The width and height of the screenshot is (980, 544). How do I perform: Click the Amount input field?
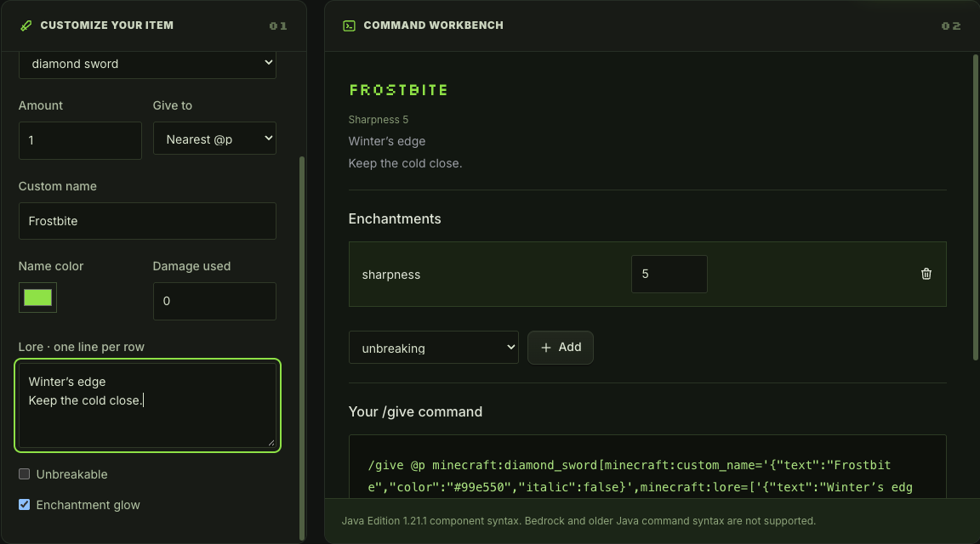[x=80, y=140]
